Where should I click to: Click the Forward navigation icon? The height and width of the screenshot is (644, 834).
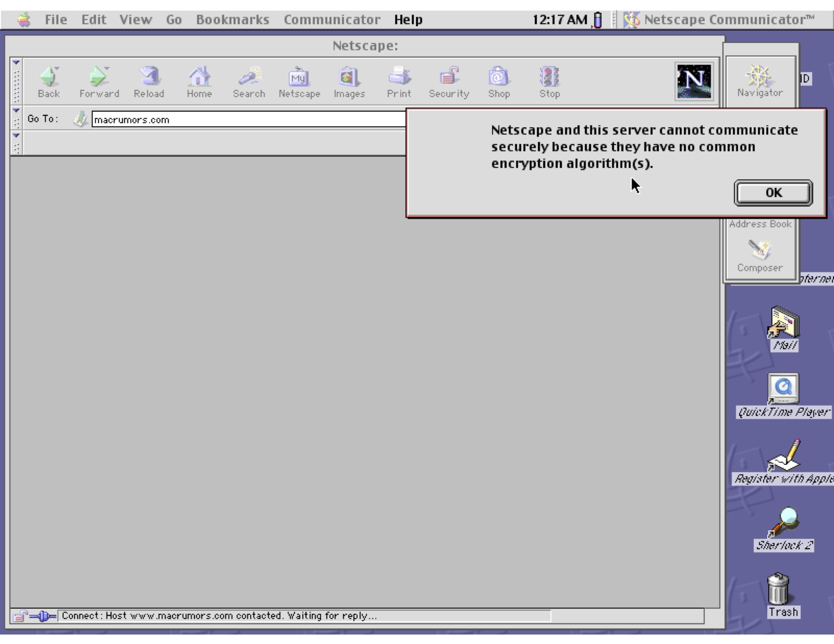tap(99, 82)
